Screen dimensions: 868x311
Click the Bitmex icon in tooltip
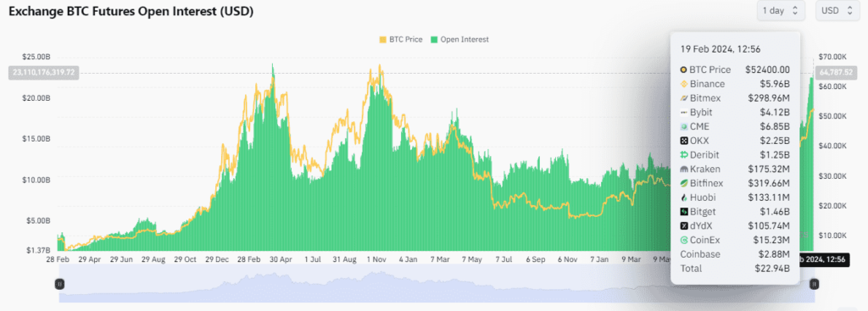tap(684, 98)
